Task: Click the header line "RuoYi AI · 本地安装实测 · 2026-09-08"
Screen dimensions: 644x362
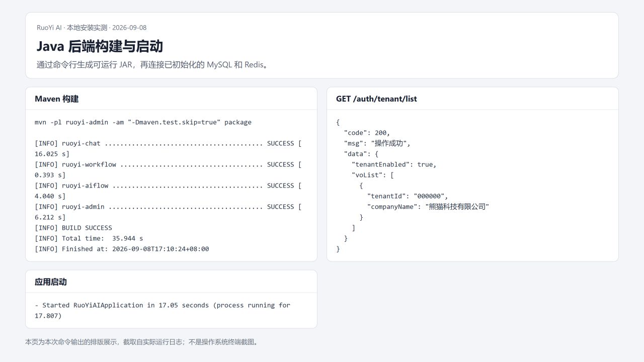Action: (x=92, y=28)
